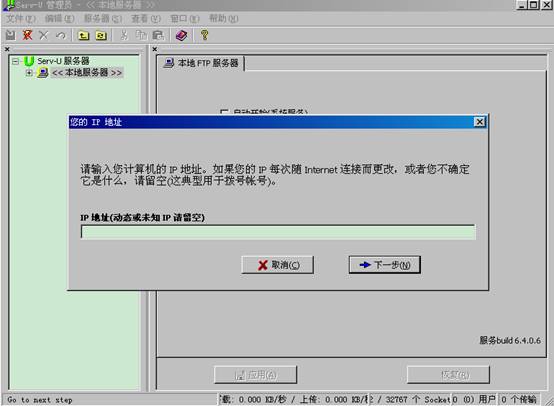Click the undo arrow toolbar icon

(x=61, y=35)
